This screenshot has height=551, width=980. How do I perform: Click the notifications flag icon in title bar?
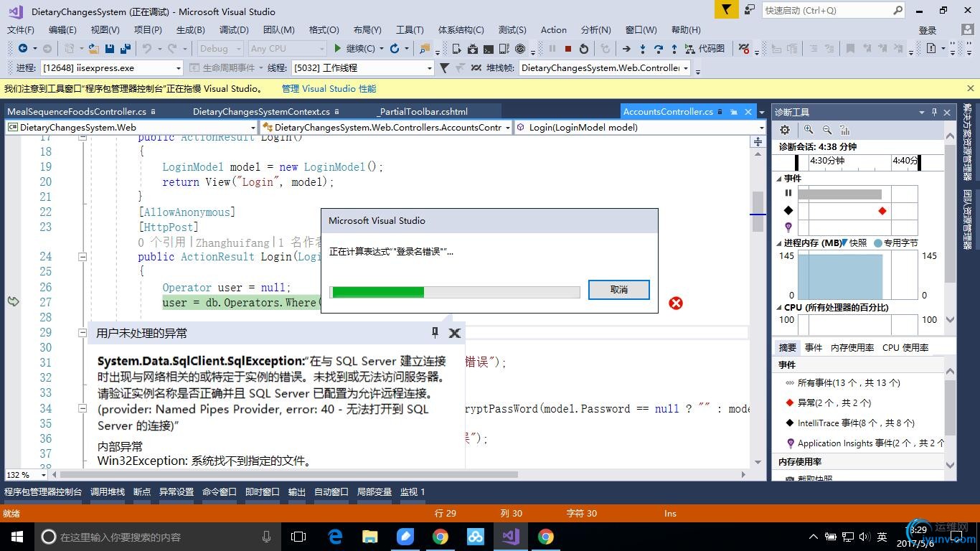click(726, 10)
